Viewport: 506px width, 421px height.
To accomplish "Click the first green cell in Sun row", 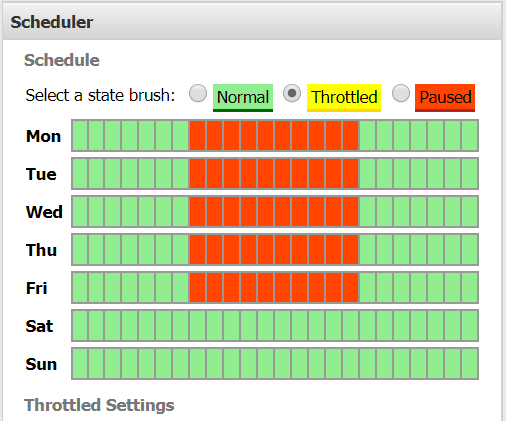I will (80, 364).
